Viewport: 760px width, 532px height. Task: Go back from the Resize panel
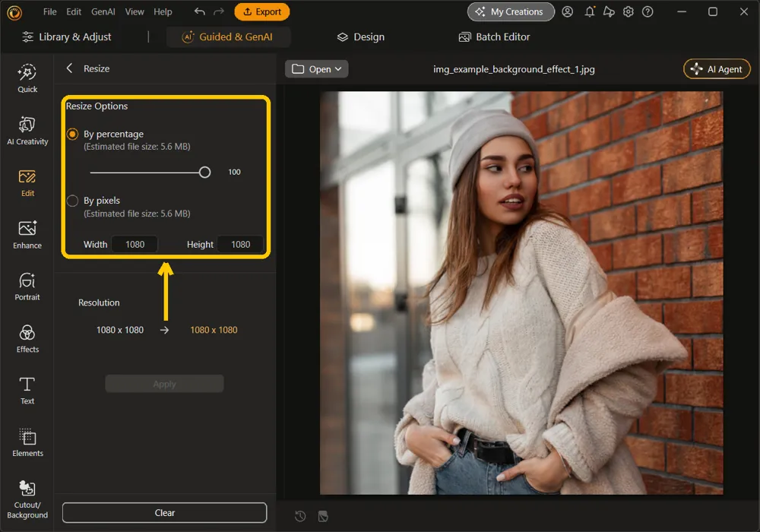[69, 68]
